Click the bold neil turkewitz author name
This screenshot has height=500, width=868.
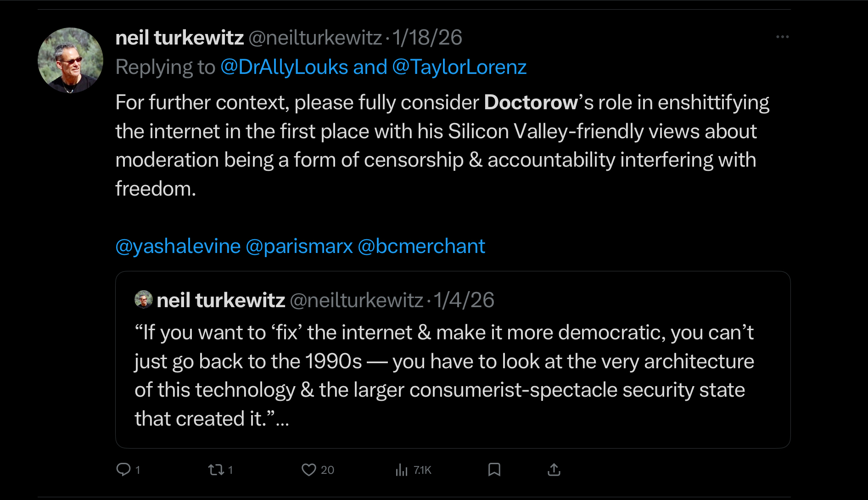(x=179, y=38)
